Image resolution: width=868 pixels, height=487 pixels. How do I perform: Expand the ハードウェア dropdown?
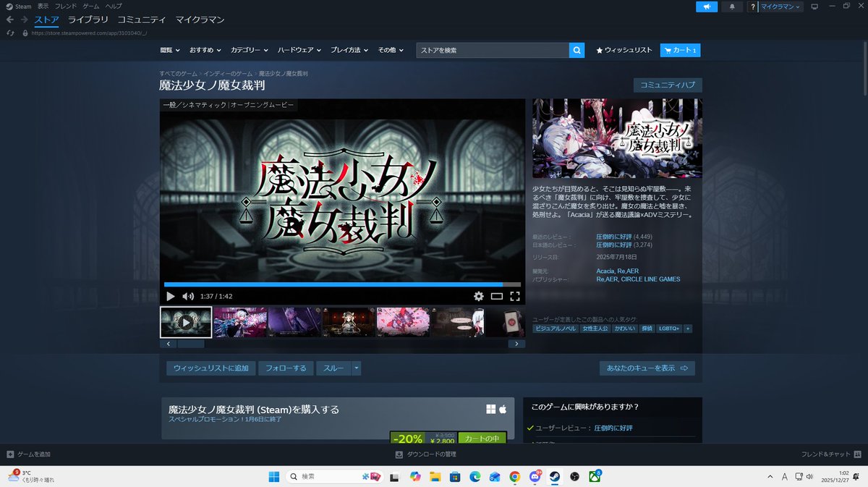(300, 51)
